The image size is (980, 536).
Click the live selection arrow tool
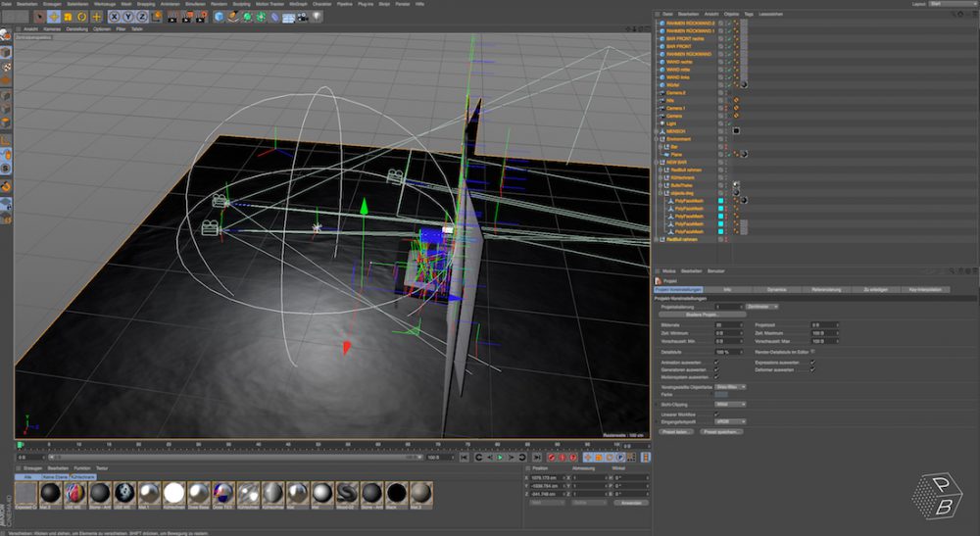[x=40, y=17]
